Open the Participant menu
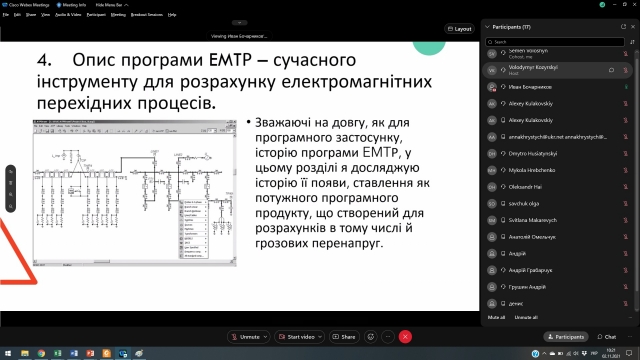 click(96, 15)
